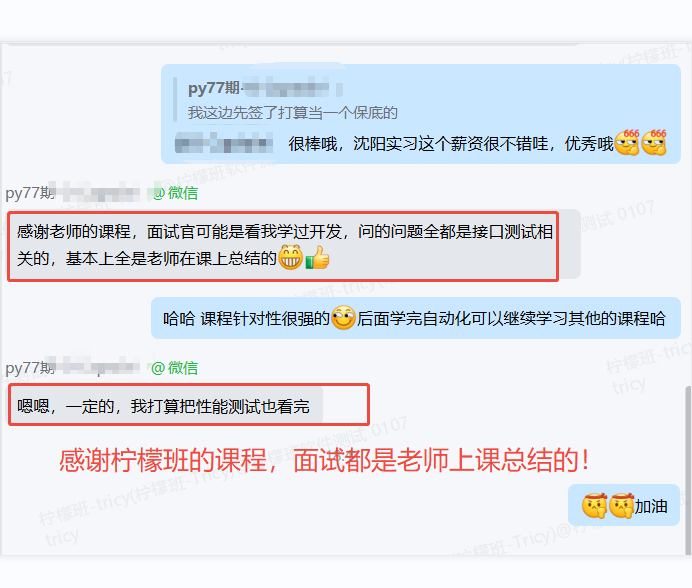
Task: Click the first fighting-headband emoji before 加油
Action: click(594, 506)
